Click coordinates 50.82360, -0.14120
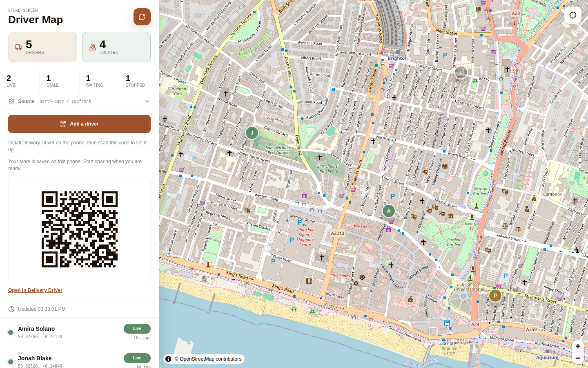The height and width of the screenshot is (368, 588). (40, 337)
